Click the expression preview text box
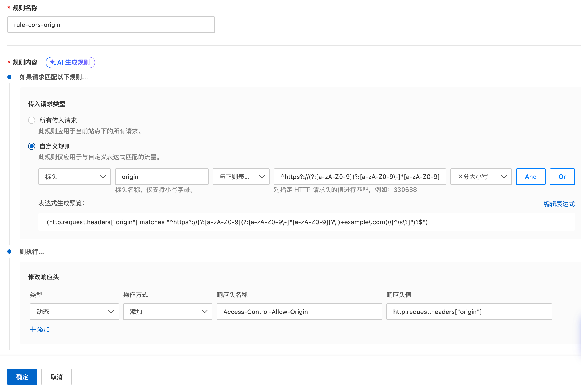This screenshot has width=581, height=392. [x=306, y=222]
